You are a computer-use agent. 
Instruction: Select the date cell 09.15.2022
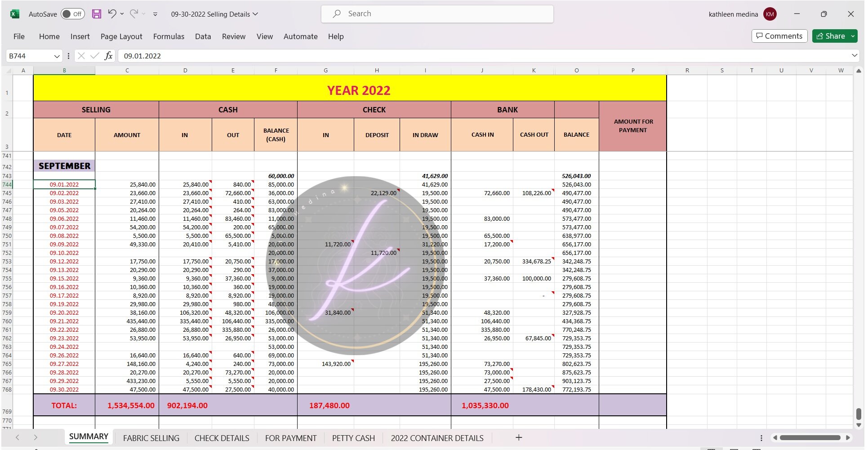click(64, 279)
